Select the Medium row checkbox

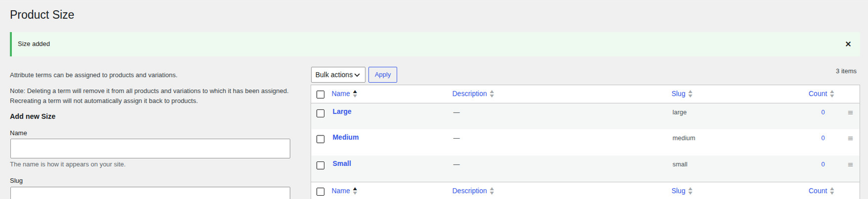(x=321, y=139)
